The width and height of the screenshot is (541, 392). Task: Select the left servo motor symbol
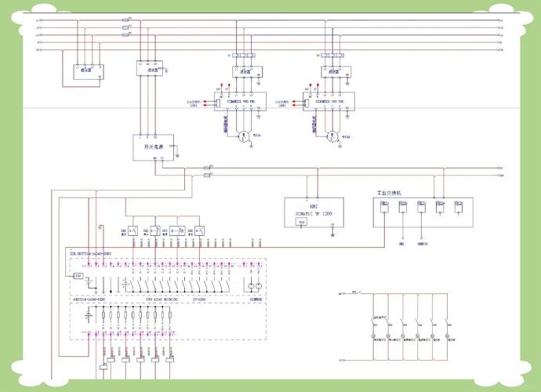245,136
